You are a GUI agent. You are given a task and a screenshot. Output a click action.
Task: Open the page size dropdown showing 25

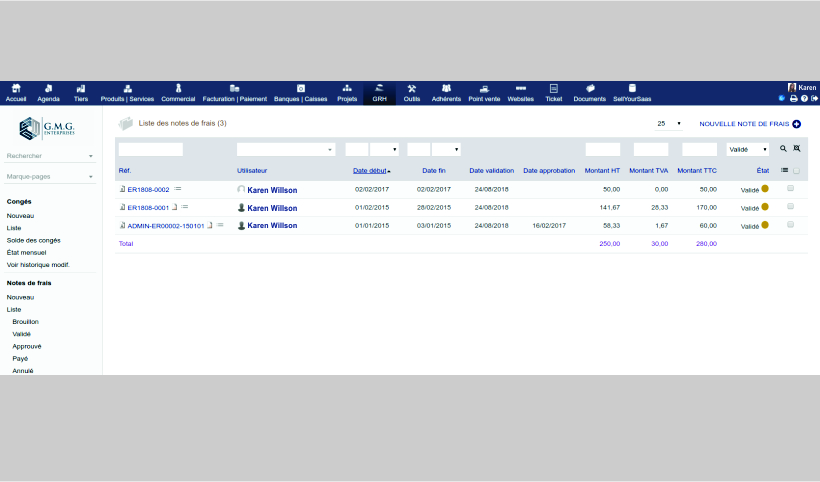coord(669,124)
